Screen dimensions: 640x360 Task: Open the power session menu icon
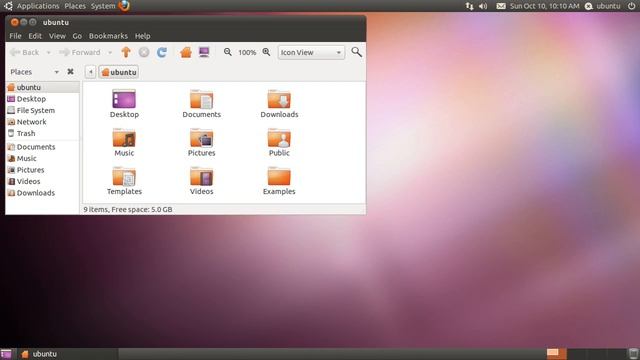631,6
